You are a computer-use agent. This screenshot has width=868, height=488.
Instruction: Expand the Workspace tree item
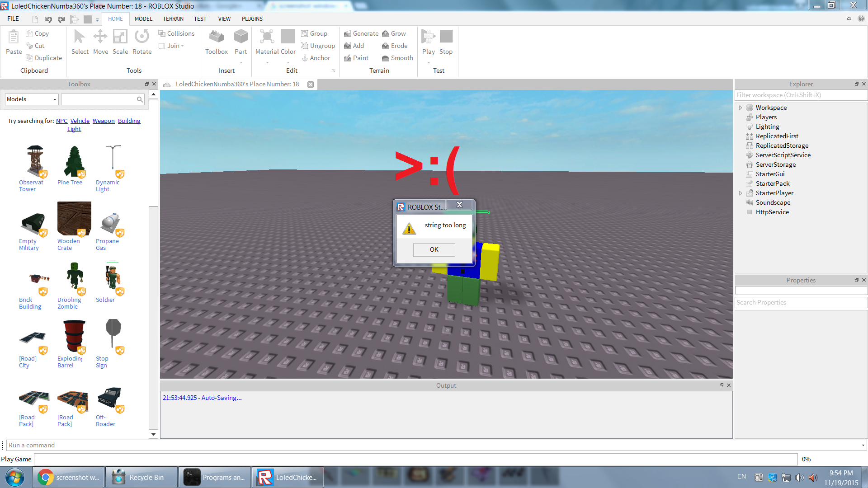(x=741, y=107)
